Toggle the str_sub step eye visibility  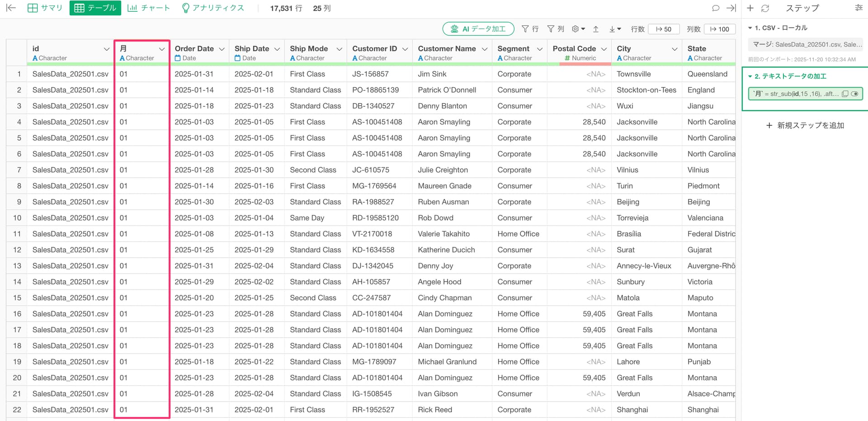tap(854, 94)
